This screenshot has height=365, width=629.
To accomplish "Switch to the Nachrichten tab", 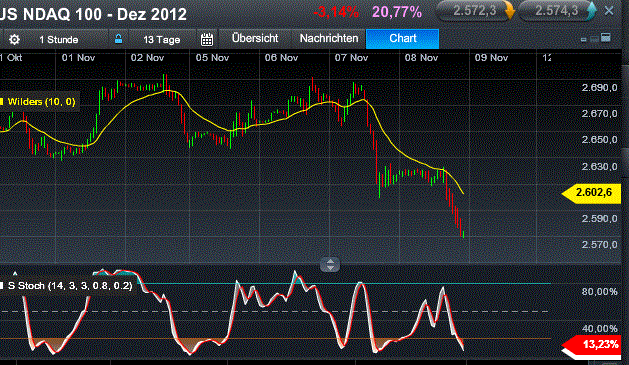I will coord(329,39).
